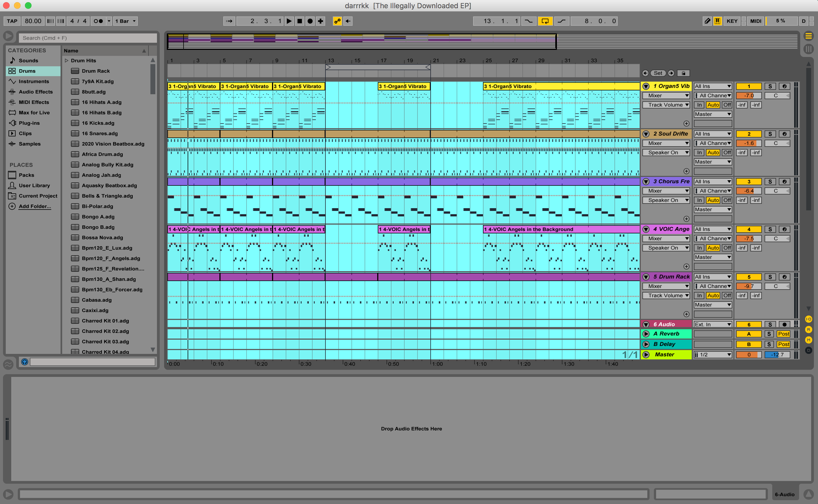Image resolution: width=818 pixels, height=504 pixels.
Task: Select the Max for Live category
Action: point(34,112)
